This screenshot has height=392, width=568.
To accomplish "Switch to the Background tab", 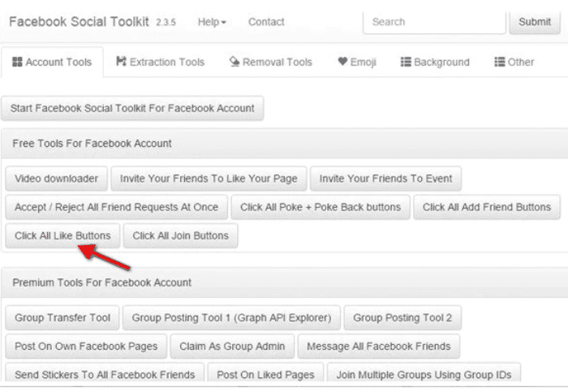I will coord(435,62).
